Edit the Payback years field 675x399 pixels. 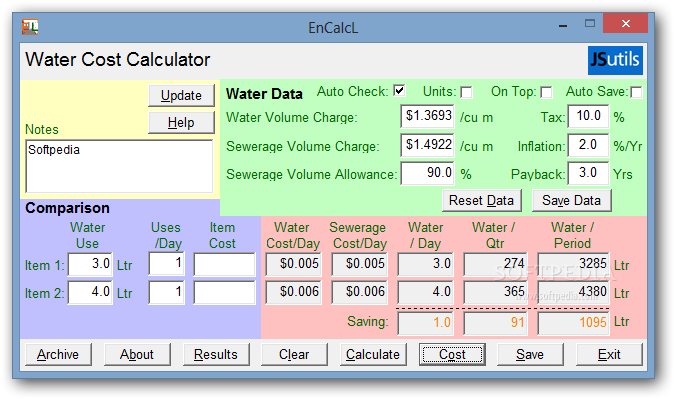[588, 173]
